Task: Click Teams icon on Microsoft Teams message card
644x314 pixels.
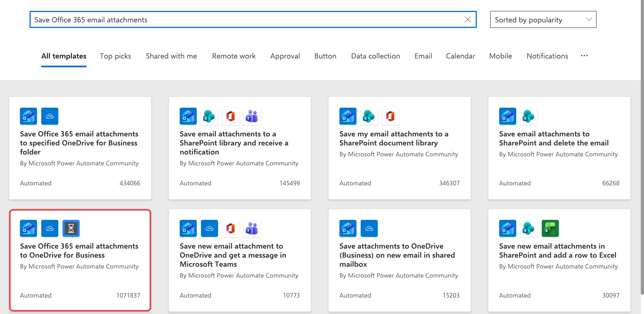Action: [x=252, y=228]
